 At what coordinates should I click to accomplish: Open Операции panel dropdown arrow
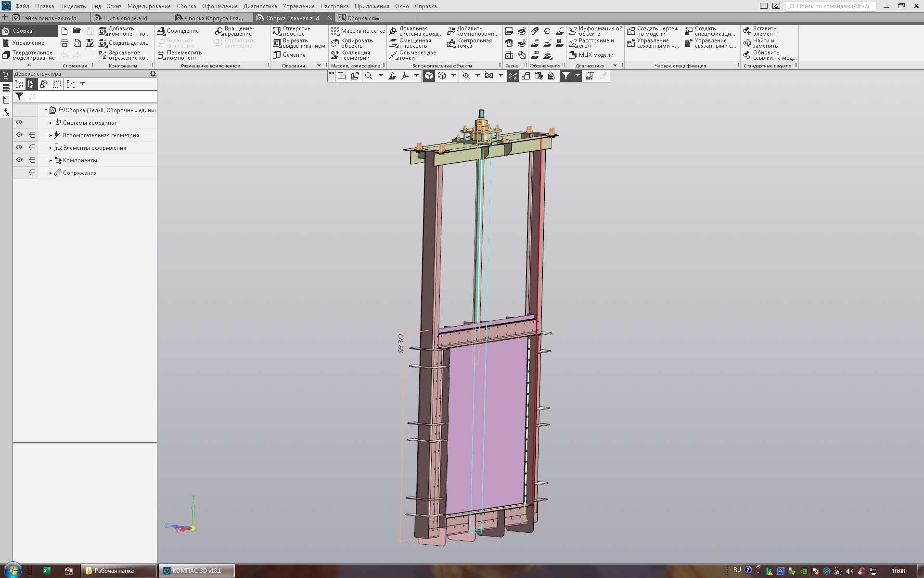(319, 66)
